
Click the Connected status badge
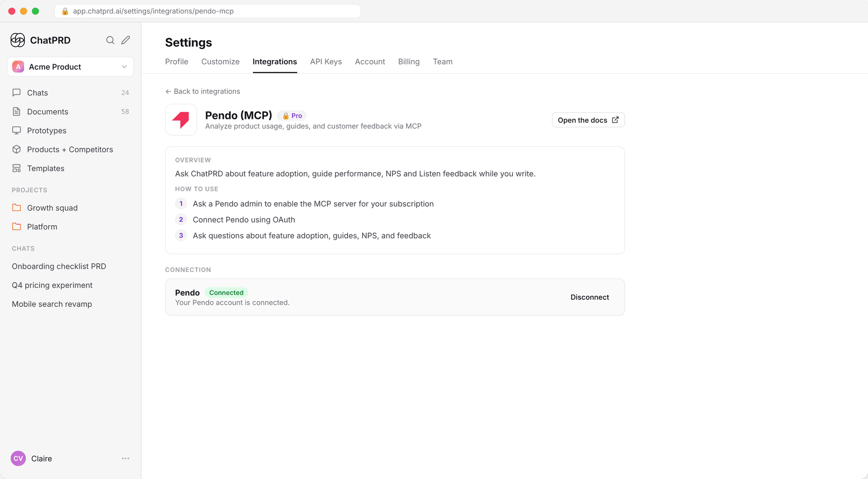pos(226,293)
